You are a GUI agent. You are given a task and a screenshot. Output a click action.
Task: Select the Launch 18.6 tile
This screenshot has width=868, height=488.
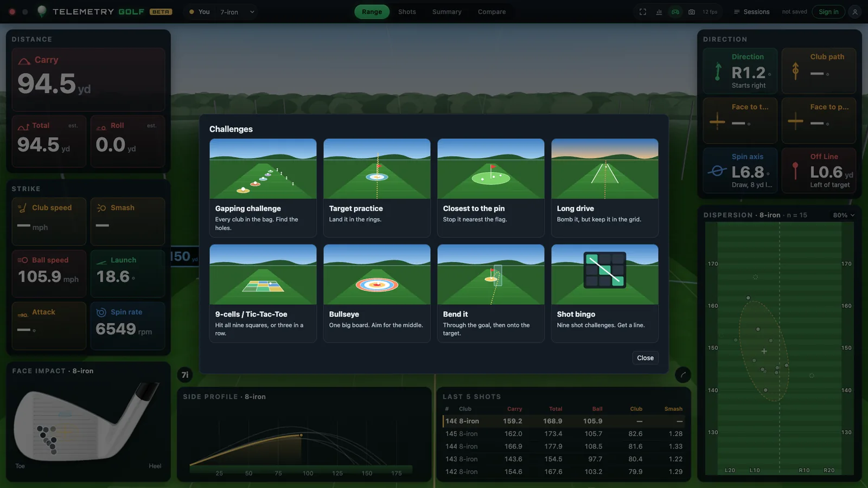pos(127,274)
